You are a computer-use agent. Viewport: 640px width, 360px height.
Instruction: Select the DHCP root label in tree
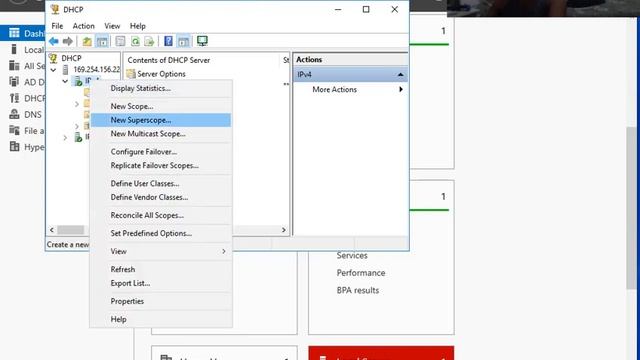pos(71,58)
